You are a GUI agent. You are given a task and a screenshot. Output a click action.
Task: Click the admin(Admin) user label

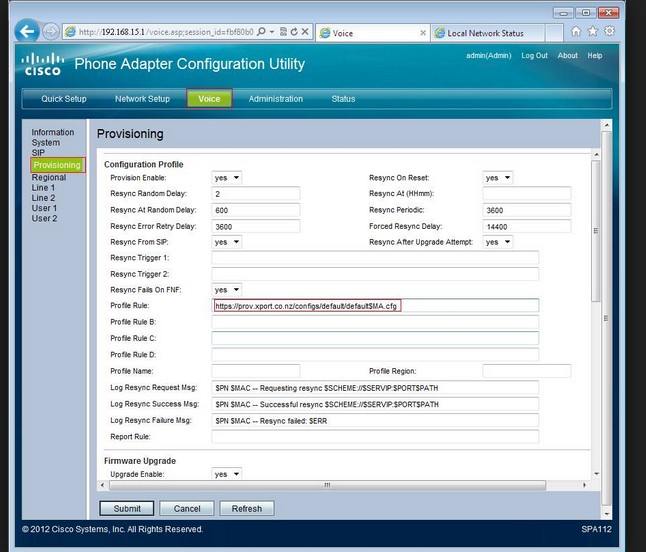coord(489,56)
